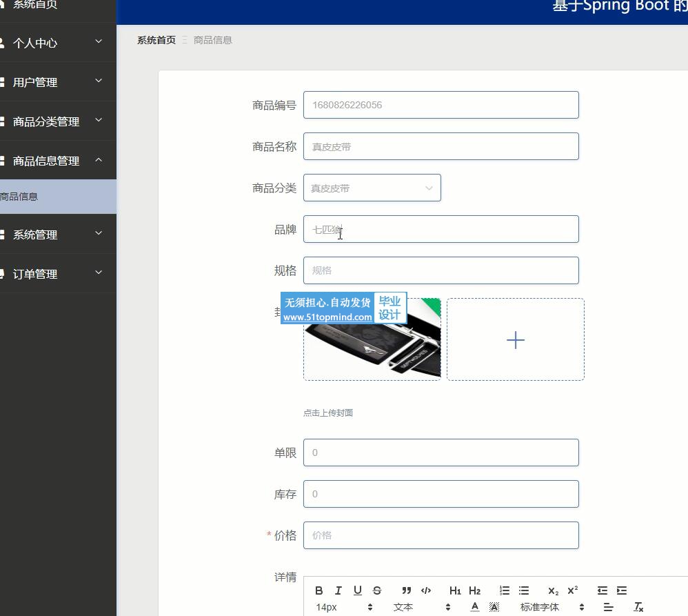Focus the 规格 input field
The image size is (688, 616).
point(441,270)
